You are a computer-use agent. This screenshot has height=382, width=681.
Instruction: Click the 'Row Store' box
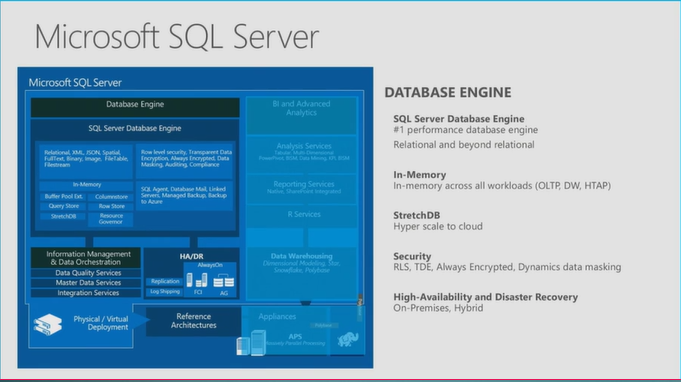pyautogui.click(x=111, y=206)
